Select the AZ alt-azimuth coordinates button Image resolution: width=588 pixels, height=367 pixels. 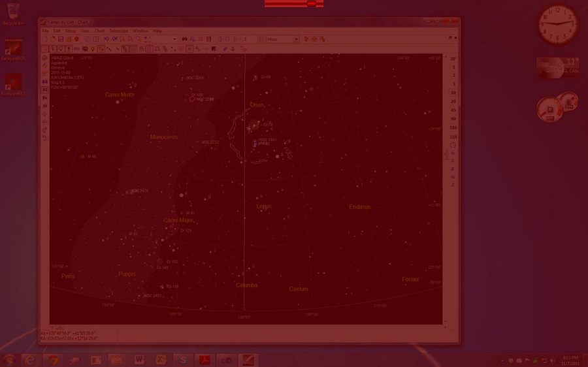[45, 90]
